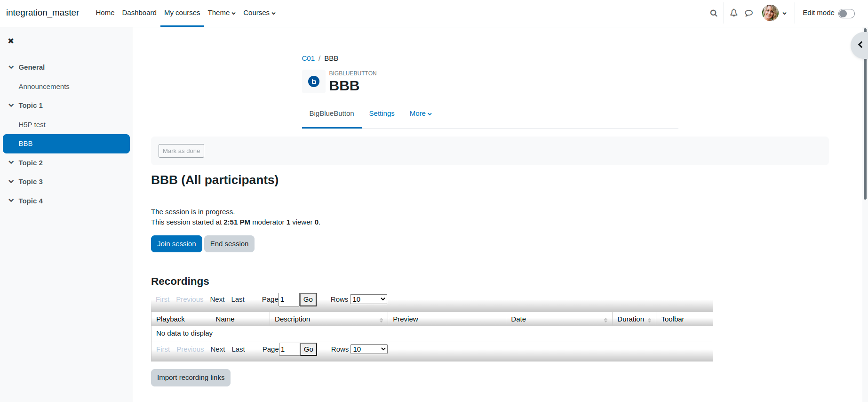The width and height of the screenshot is (868, 402).
Task: Open the Courses dropdown menu
Action: [x=259, y=13]
